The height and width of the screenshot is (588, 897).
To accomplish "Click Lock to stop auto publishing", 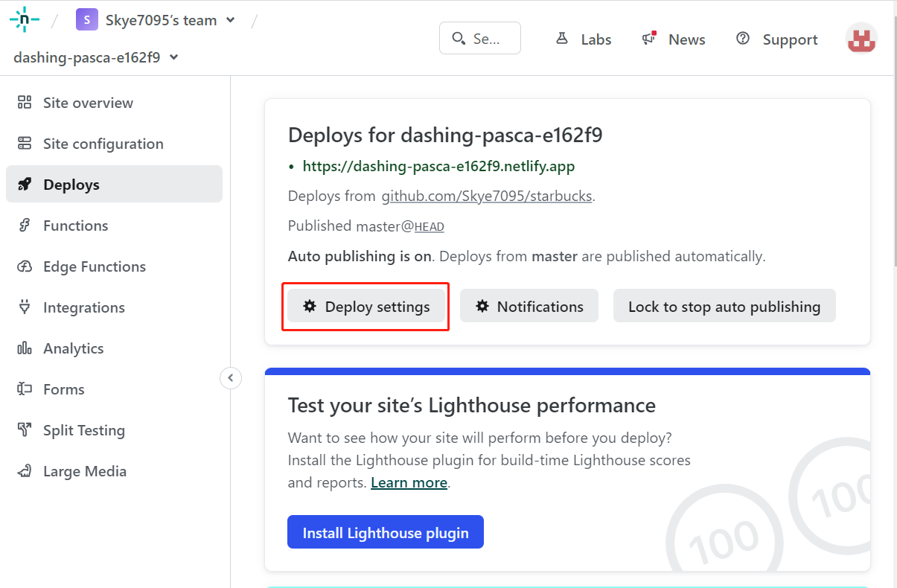I will [724, 306].
